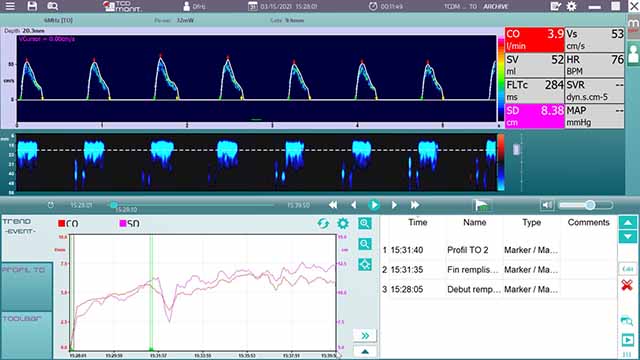Collapse trend panel with up arrow
640x360 pixels.
pyautogui.click(x=364, y=351)
